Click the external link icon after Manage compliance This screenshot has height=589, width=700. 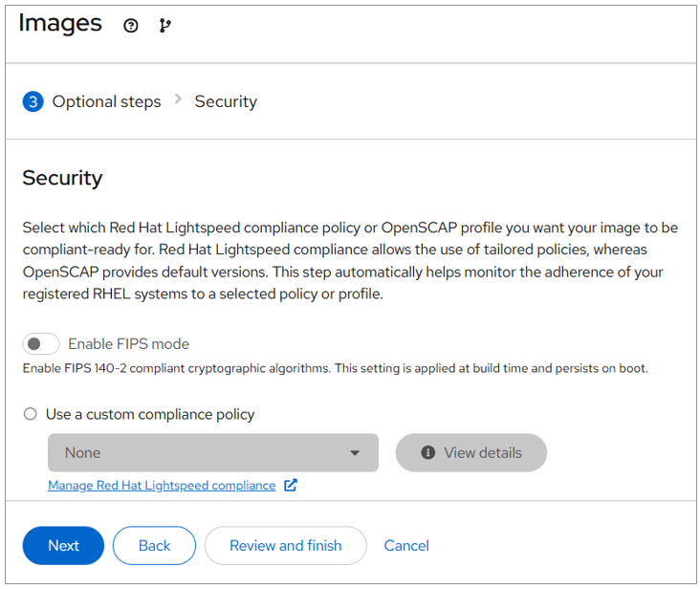(291, 485)
